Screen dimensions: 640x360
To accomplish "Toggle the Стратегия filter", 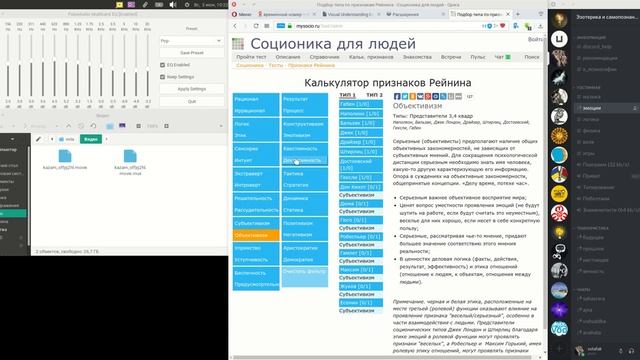I will click(304, 185).
